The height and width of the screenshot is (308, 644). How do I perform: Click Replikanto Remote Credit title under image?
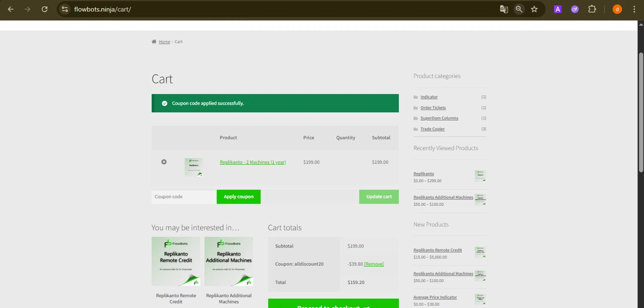pos(176,299)
